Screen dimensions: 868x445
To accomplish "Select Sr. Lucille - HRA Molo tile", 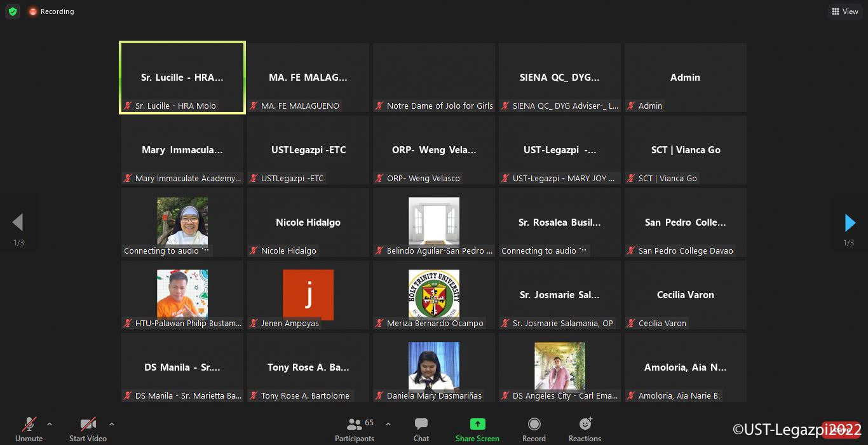I will click(182, 78).
